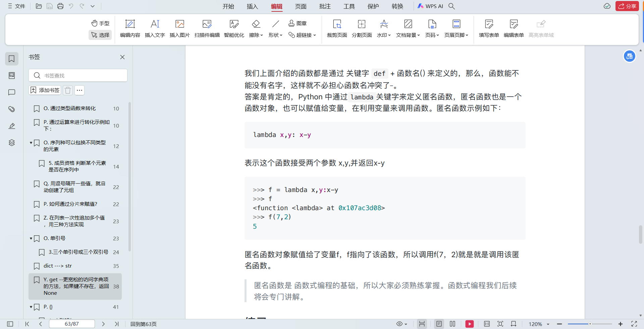Choose Insert Text (插入文字) tool
The image size is (644, 329).
tap(155, 29)
